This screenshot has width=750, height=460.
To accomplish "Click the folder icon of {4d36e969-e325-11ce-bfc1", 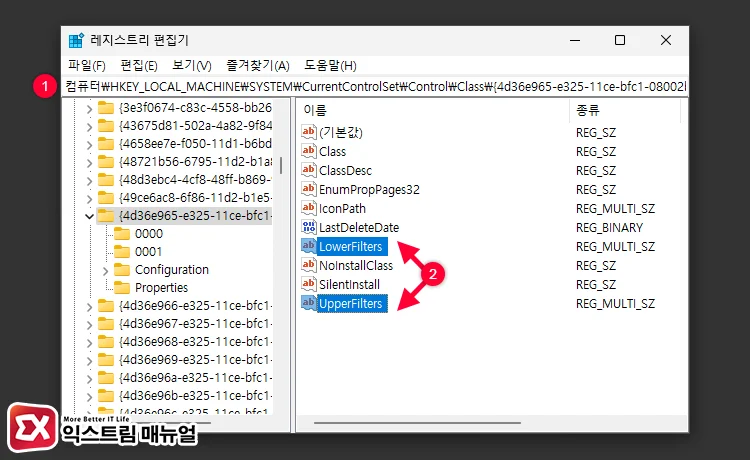I will 106,360.
